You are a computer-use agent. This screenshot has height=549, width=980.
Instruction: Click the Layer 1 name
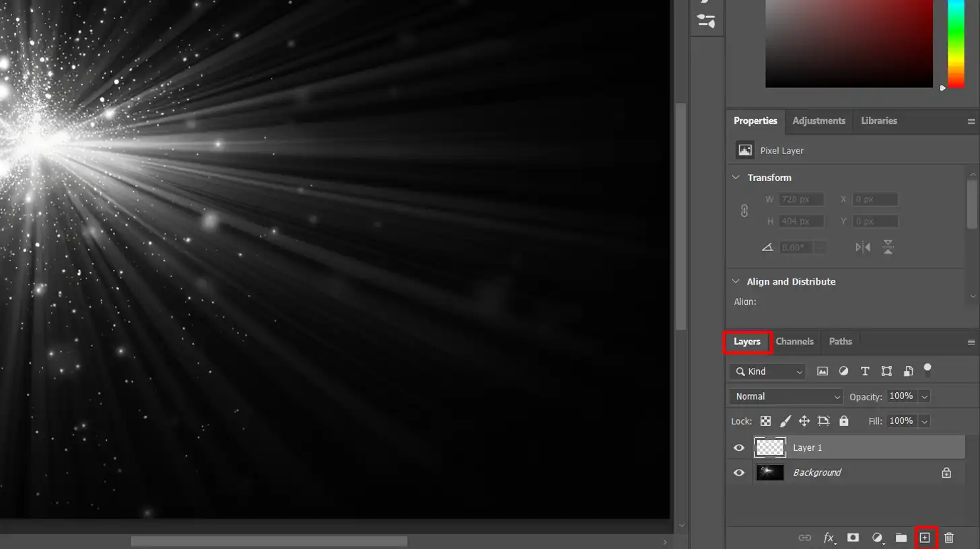coord(808,447)
